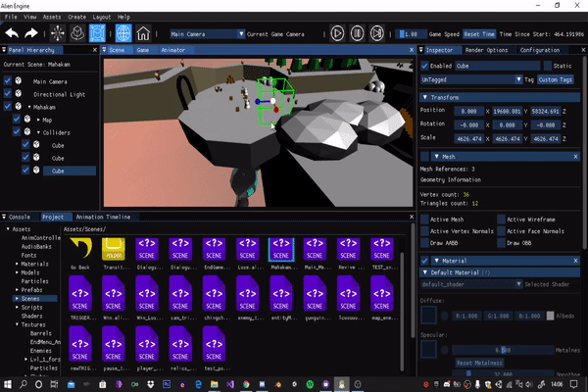Image resolution: width=588 pixels, height=392 pixels.
Task: Toggle the global/world axis globe icon
Action: [123, 33]
